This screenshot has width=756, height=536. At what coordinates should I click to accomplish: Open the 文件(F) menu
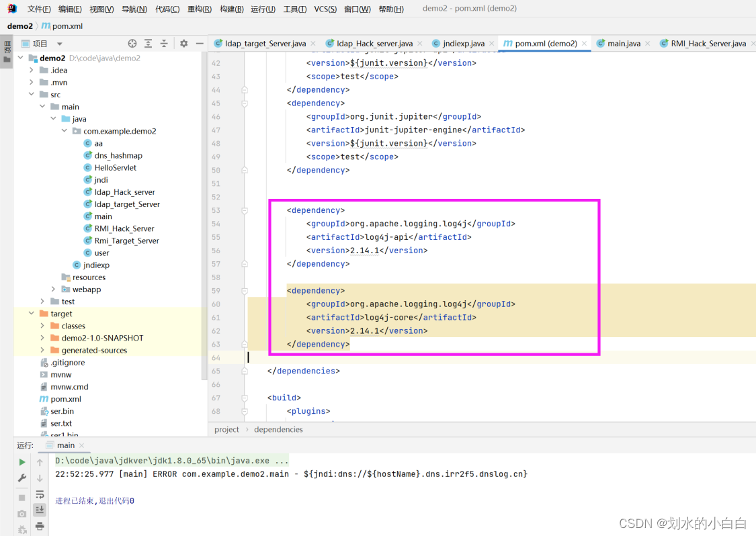coord(39,9)
